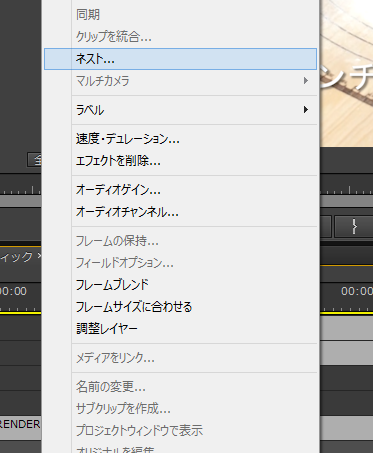Expand the マルチカメラ submenu arrow
Viewport: 373px width, 453px height.
tap(305, 81)
